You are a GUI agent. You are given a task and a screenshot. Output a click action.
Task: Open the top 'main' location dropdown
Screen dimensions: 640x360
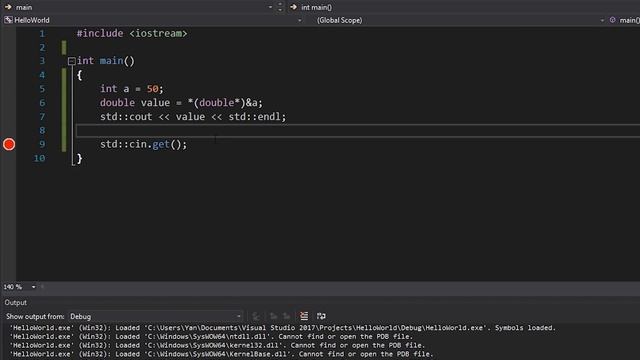pyautogui.click(x=270, y=7)
